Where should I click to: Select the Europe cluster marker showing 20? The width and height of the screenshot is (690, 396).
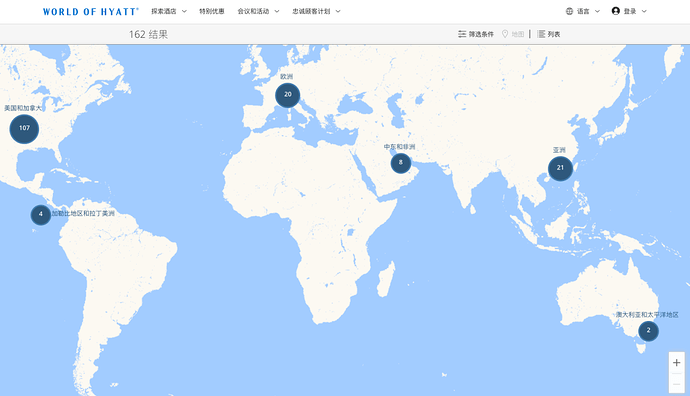pos(288,95)
